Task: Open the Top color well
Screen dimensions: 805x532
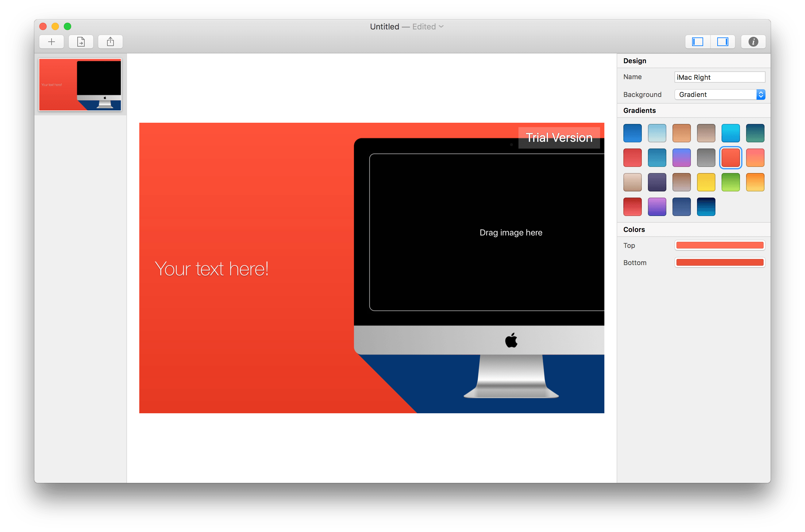Action: 720,245
